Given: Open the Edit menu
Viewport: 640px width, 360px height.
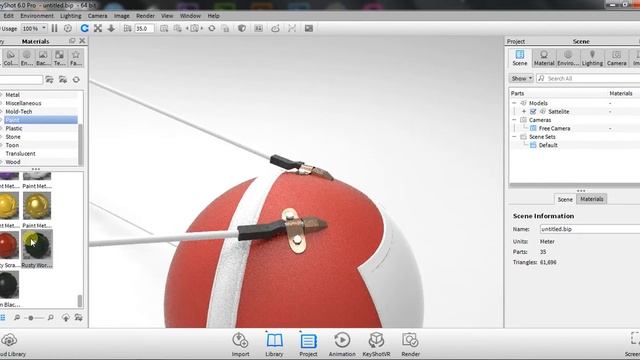Looking at the screenshot, I should [x=9, y=16].
